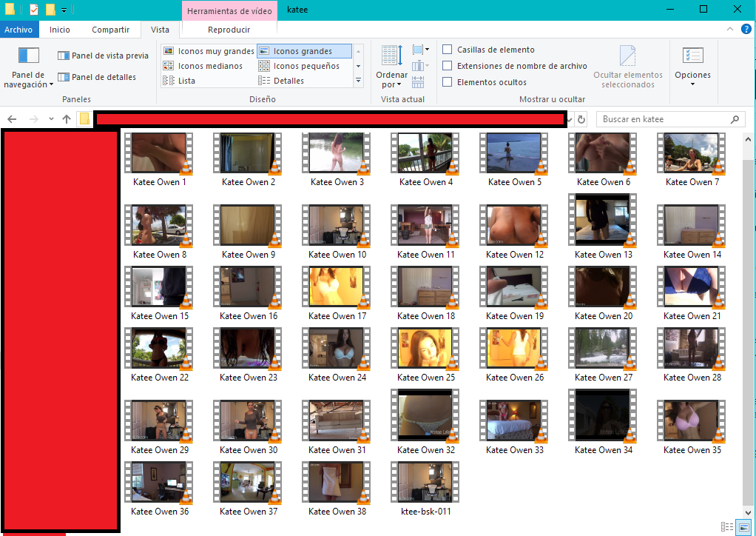Check Elementos ocultos

(448, 82)
